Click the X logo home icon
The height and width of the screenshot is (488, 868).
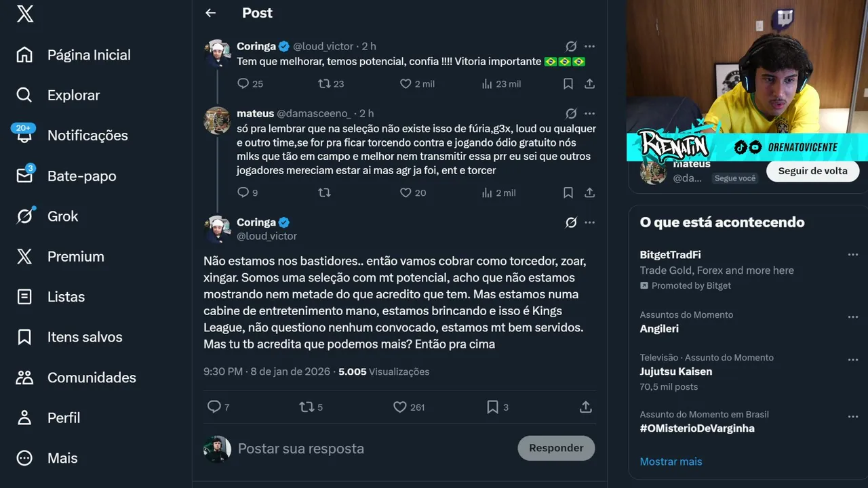pyautogui.click(x=24, y=13)
